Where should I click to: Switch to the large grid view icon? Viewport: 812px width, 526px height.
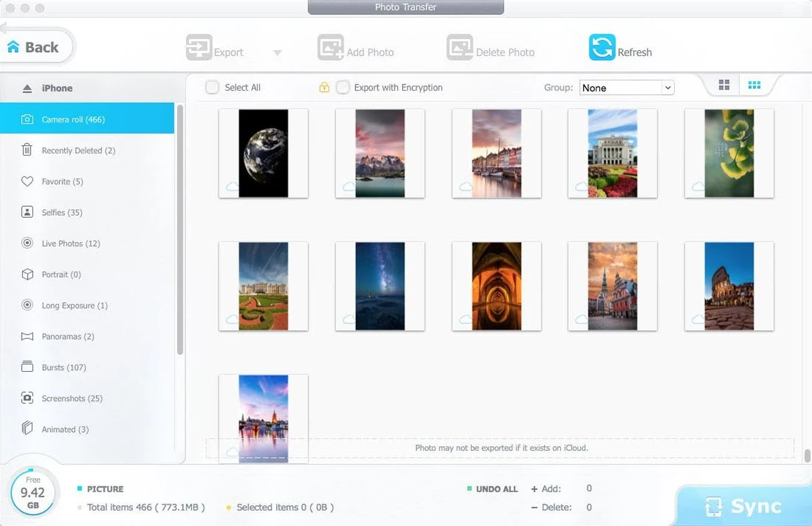pos(724,85)
